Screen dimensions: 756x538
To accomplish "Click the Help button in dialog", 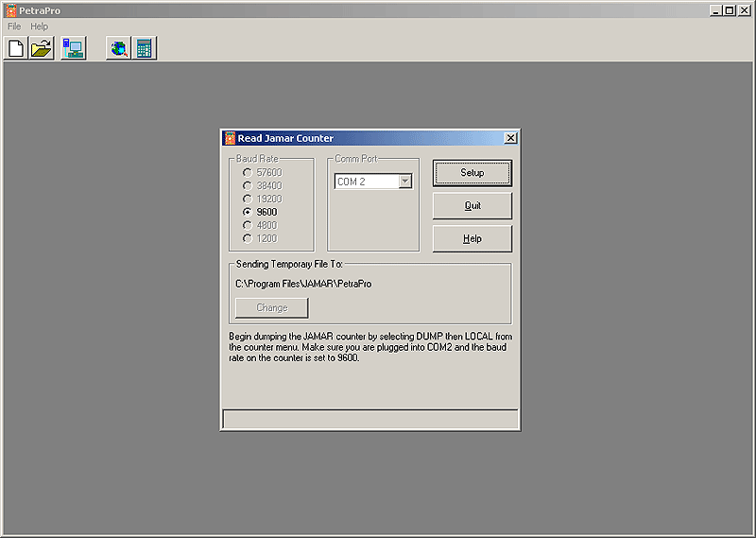I will click(x=472, y=239).
